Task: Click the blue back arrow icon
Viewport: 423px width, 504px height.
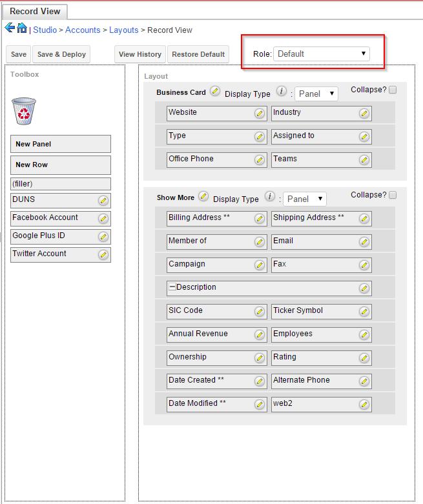Action: click(10, 28)
